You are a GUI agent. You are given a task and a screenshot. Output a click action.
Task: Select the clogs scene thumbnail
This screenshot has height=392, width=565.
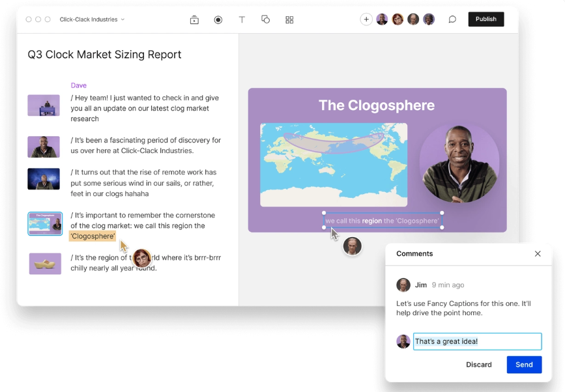45,264
